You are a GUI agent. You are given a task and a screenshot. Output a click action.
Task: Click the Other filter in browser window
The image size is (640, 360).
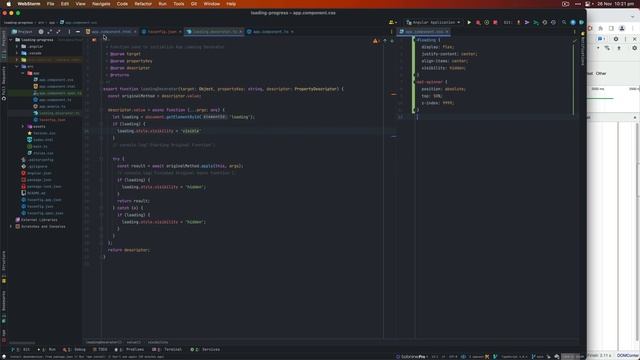tap(601, 73)
